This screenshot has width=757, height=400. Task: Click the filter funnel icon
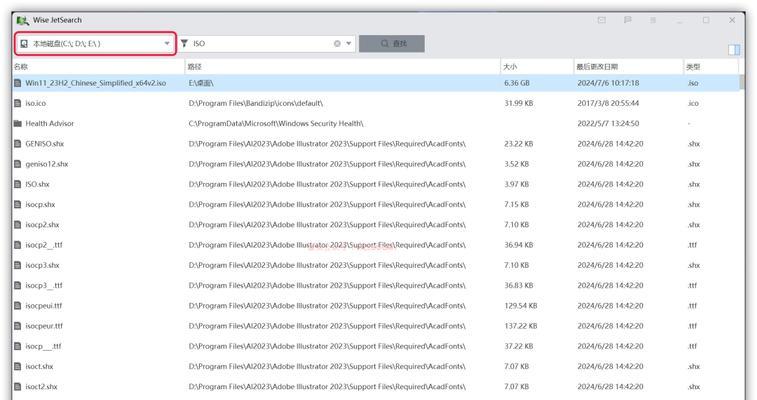[184, 43]
